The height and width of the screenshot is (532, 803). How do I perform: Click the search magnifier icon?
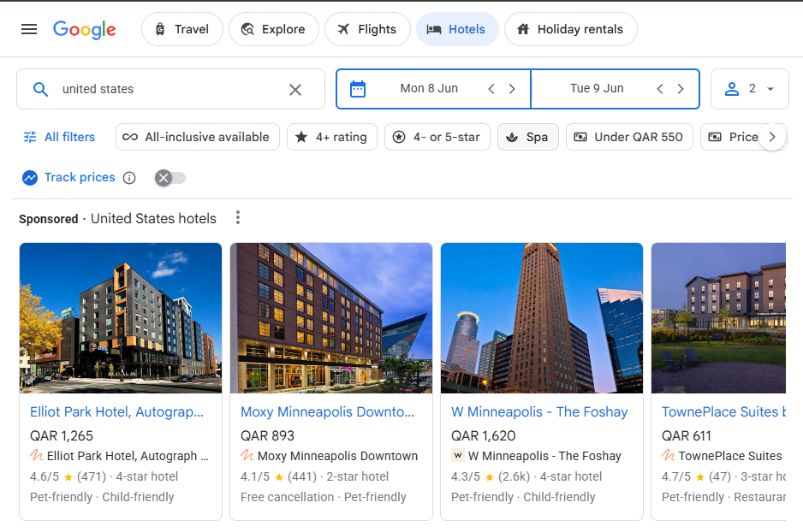click(x=41, y=90)
